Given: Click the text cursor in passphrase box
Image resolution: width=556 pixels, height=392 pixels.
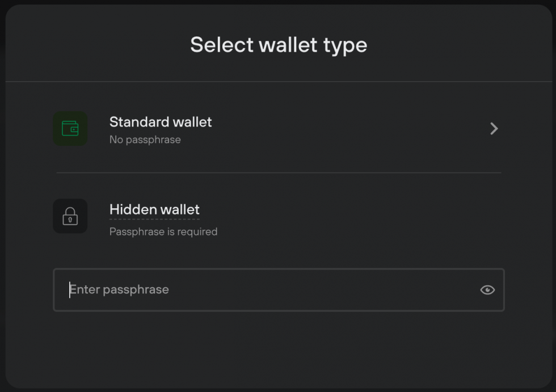Looking at the screenshot, I should (x=69, y=290).
